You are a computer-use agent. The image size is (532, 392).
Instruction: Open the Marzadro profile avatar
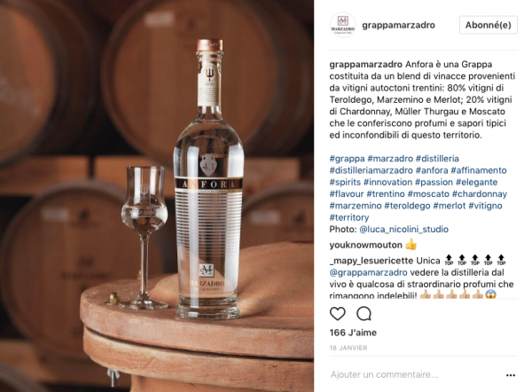[x=342, y=25]
